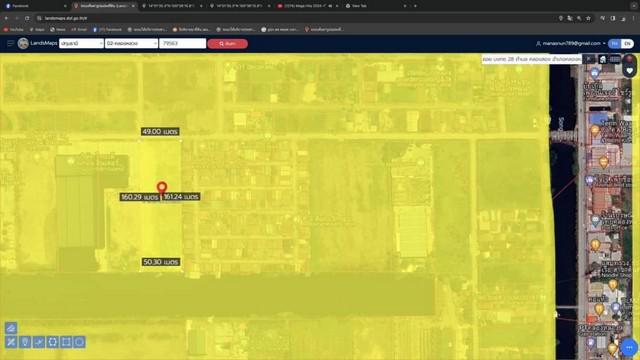Click browser back arrow

7,18
